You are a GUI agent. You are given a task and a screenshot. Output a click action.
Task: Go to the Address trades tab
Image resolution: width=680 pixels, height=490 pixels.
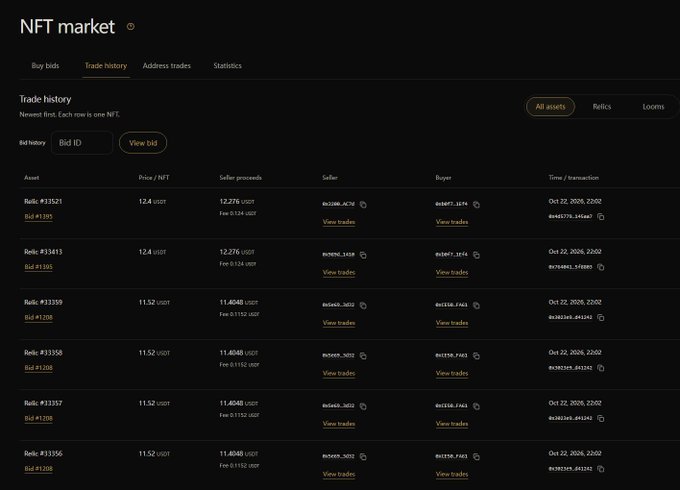[x=167, y=65]
